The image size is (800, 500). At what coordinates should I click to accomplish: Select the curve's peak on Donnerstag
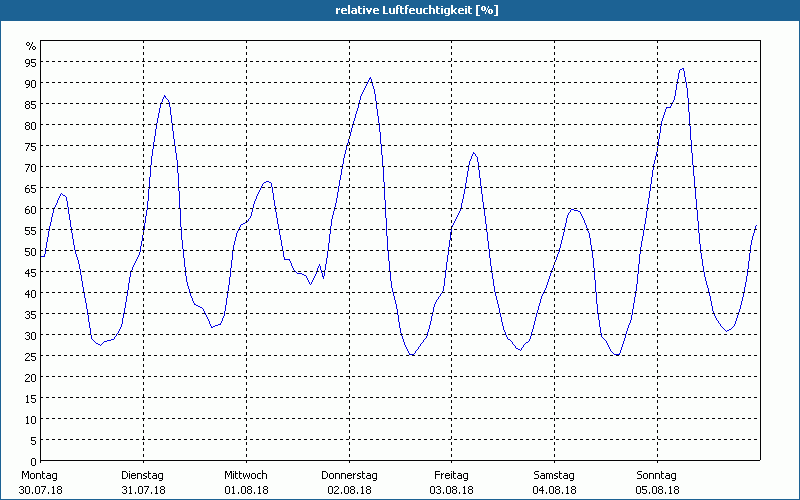click(x=370, y=79)
